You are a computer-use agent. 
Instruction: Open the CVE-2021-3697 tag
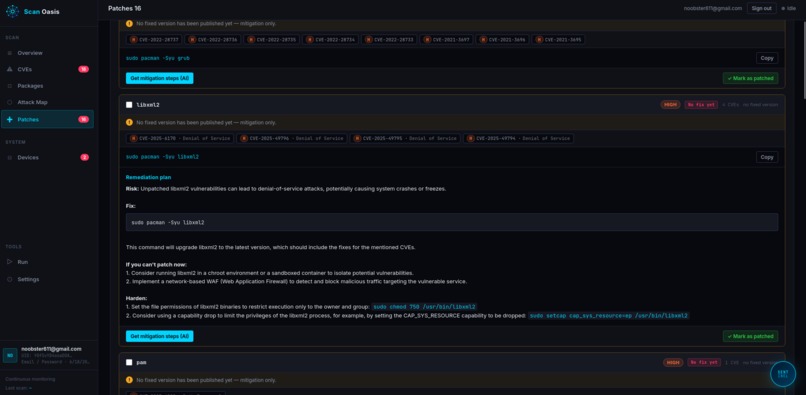(x=446, y=40)
